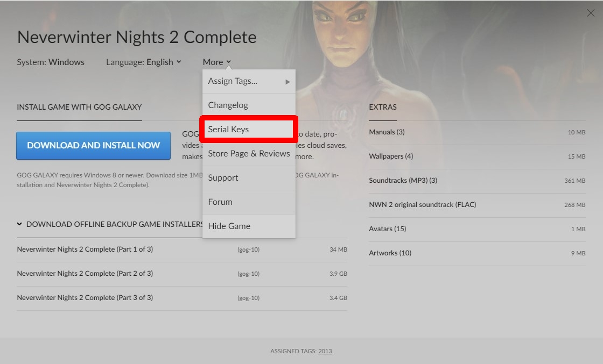Close the game details overlay
The height and width of the screenshot is (364, 603).
tap(591, 13)
